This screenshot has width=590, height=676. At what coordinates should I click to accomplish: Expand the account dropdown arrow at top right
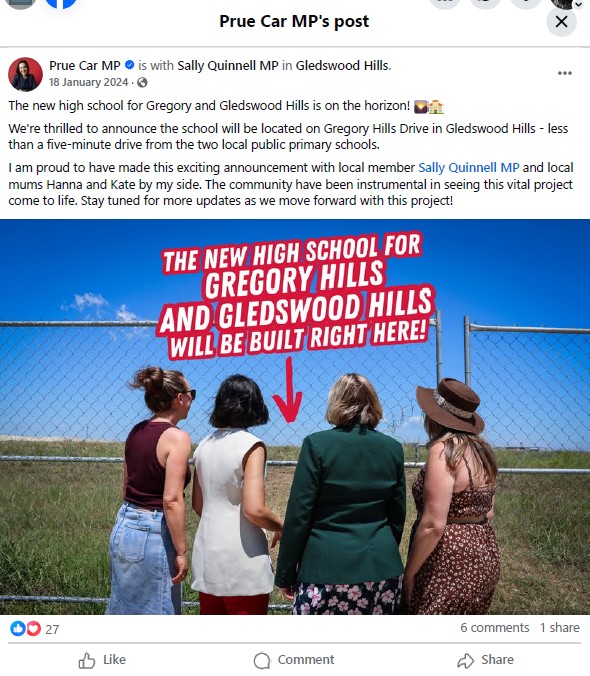578,4
